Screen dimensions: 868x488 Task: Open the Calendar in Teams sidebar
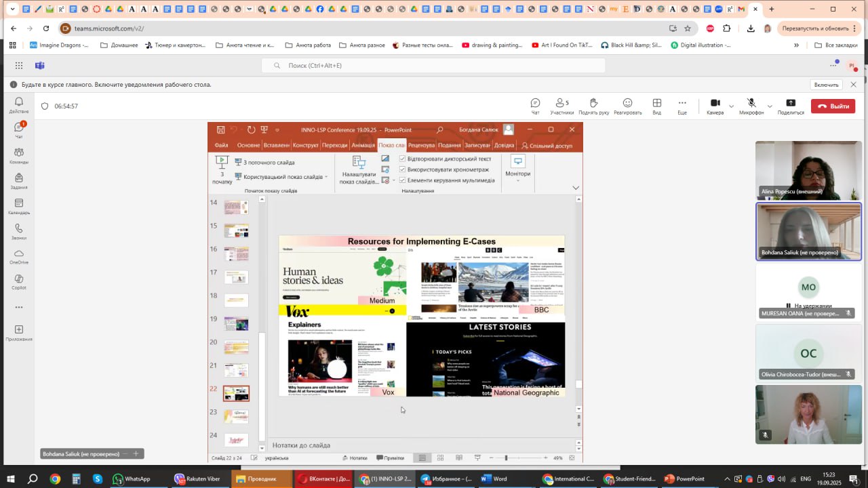19,206
